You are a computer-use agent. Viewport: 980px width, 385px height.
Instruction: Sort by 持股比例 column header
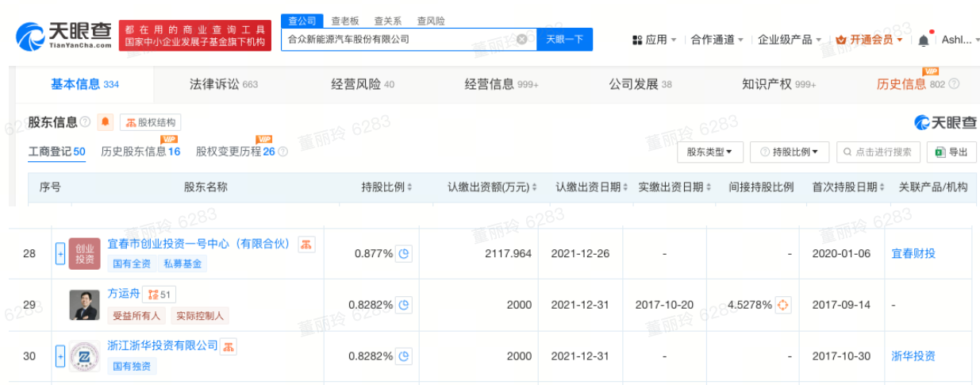[x=387, y=187]
